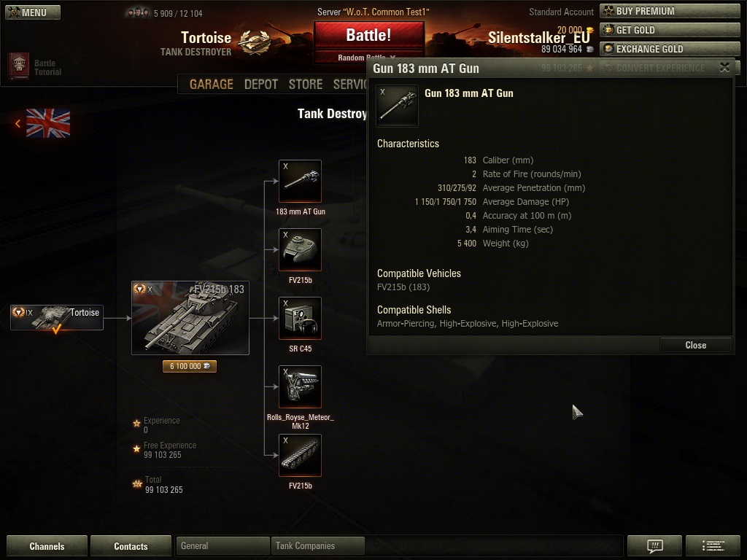
Task: Expand the Random Battle type selector
Action: coord(367,57)
